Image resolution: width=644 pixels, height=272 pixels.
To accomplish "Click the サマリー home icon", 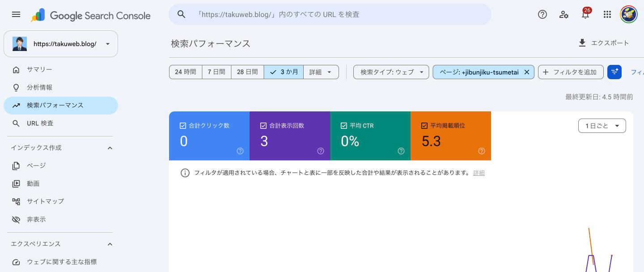I will [16, 69].
